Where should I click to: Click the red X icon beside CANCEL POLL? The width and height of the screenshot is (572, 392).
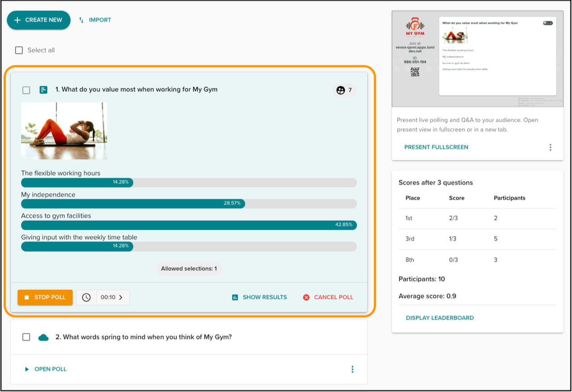[x=306, y=297]
